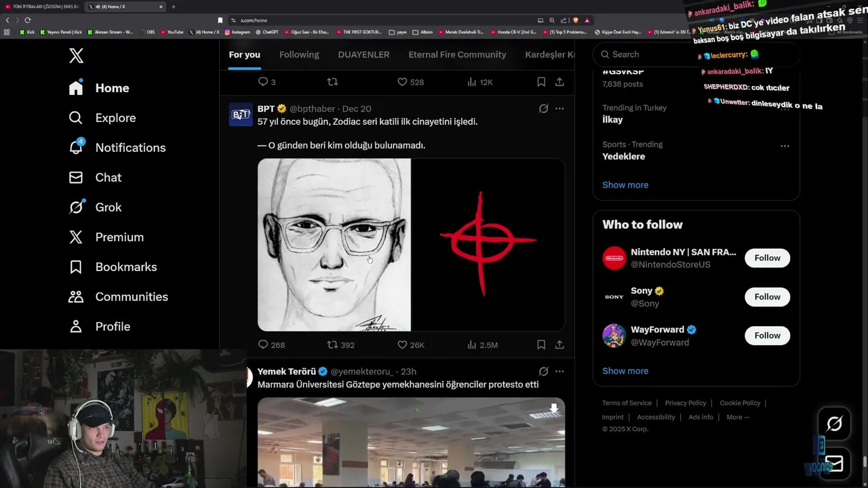Open Premium in the sidebar
Screen dimensions: 868x488
(x=106, y=237)
